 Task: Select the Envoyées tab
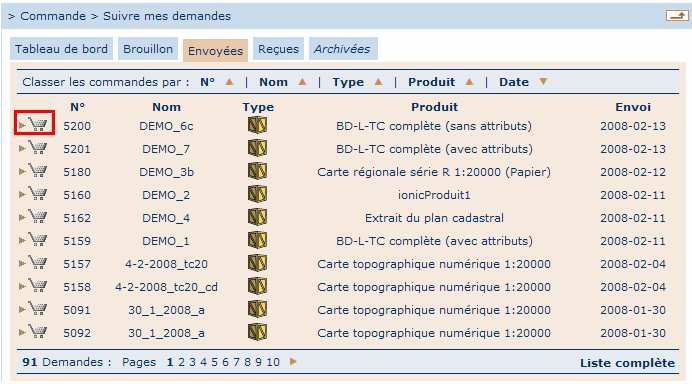click(215, 50)
